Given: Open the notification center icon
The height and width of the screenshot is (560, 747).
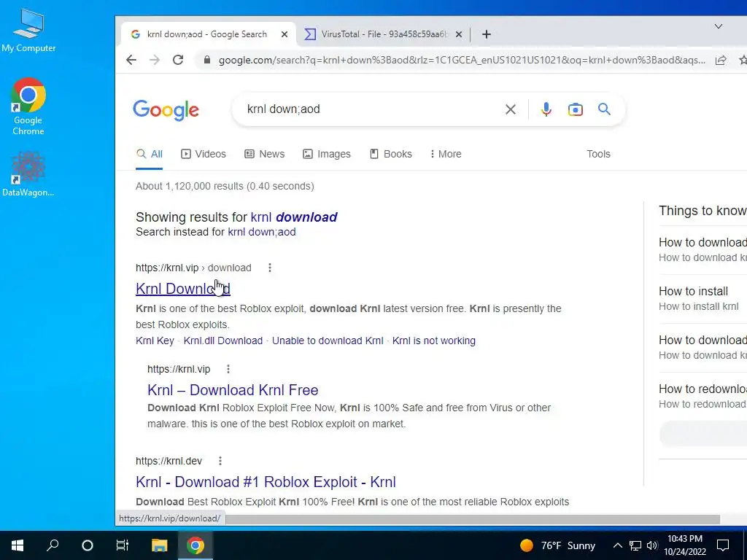Looking at the screenshot, I should pos(723,545).
